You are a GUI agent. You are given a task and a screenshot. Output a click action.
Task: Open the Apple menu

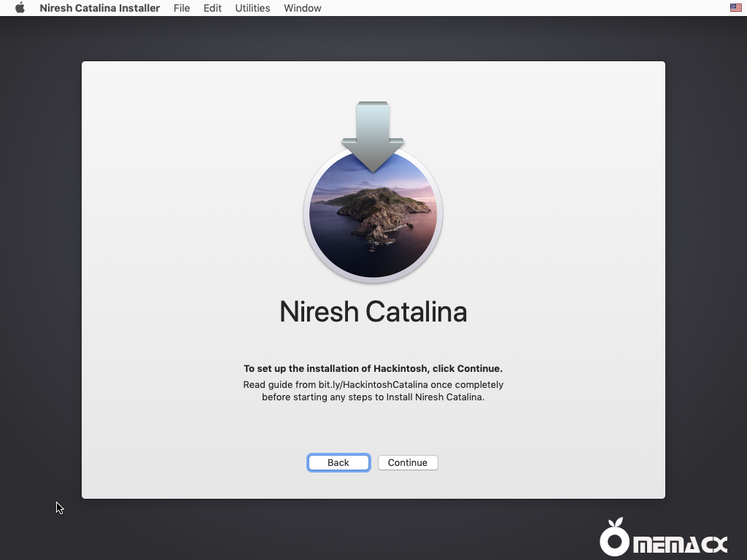coord(20,8)
